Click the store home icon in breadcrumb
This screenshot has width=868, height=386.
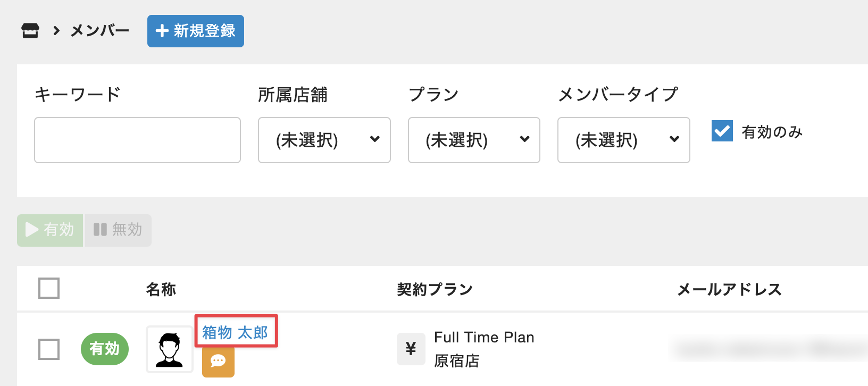coord(30,31)
